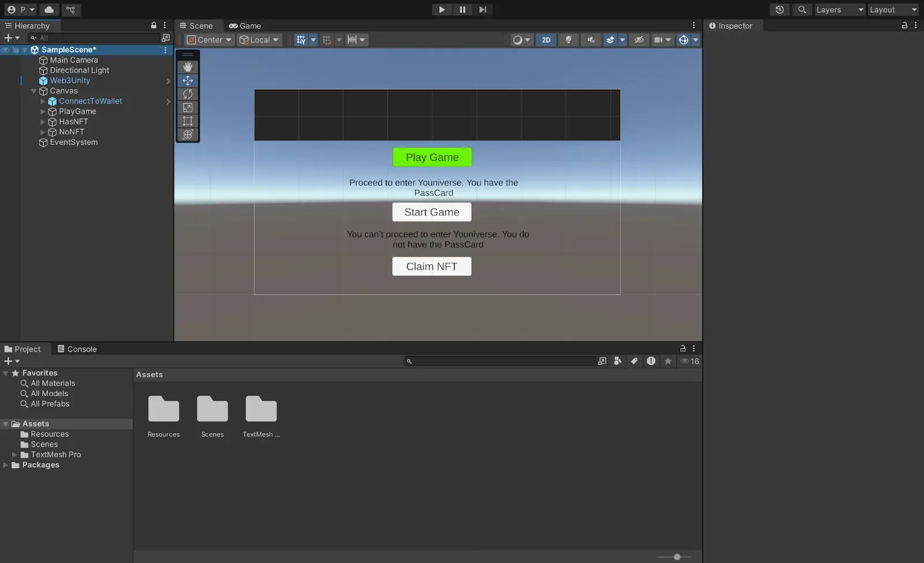Toggle 2D view mode in scene
This screenshot has width=924, height=563.
click(x=546, y=40)
